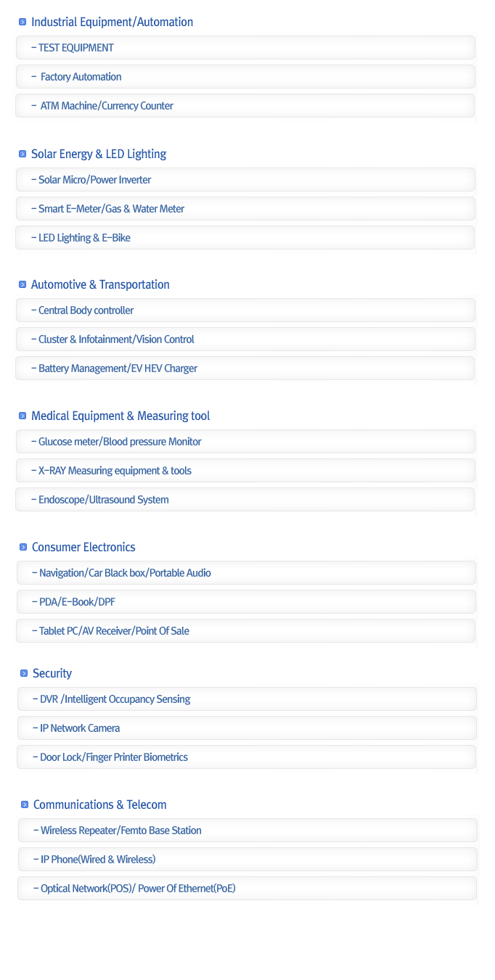
Task: Select PDA/E-Book/DPF item
Action: (77, 602)
